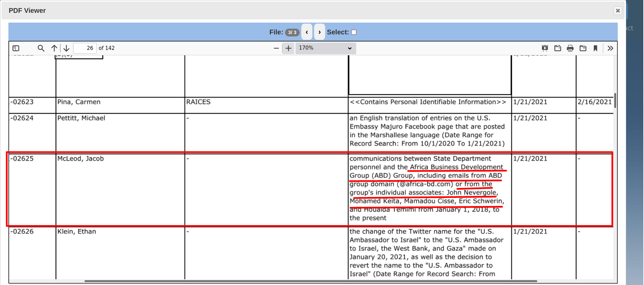
Task: Open the secondary tools menu
Action: [x=610, y=48]
